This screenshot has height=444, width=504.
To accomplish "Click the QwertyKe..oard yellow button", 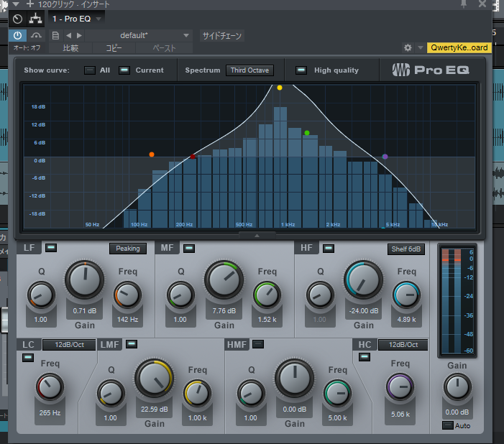I will [459, 47].
